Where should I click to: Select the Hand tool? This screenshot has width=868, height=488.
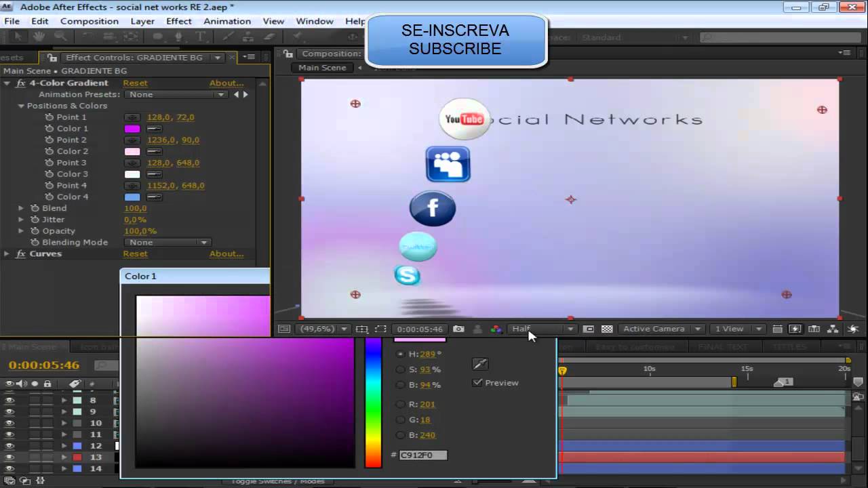[x=39, y=37]
